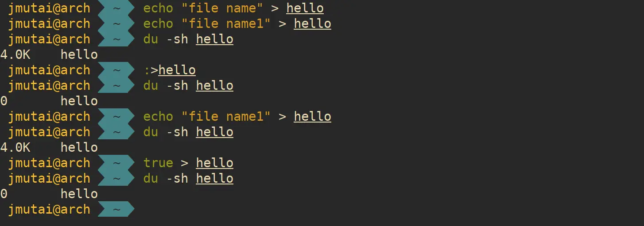
Task: Click jmutai@arch on the very first prompt line
Action: [49, 8]
